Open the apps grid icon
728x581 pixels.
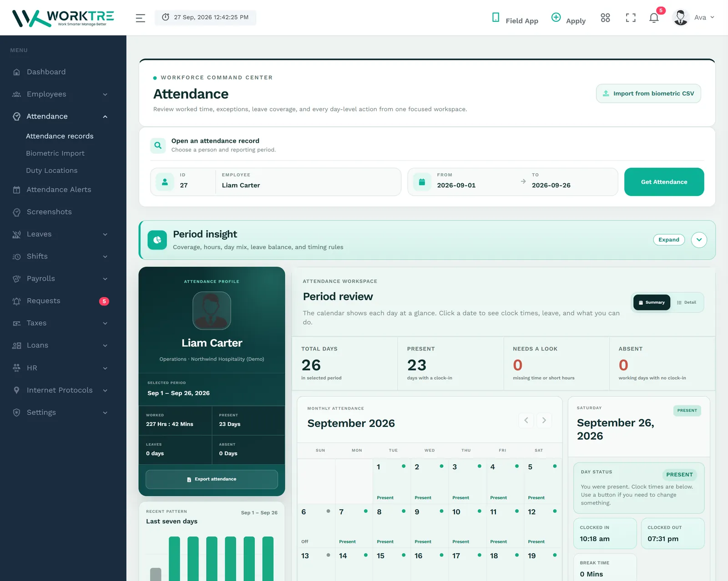click(x=605, y=18)
